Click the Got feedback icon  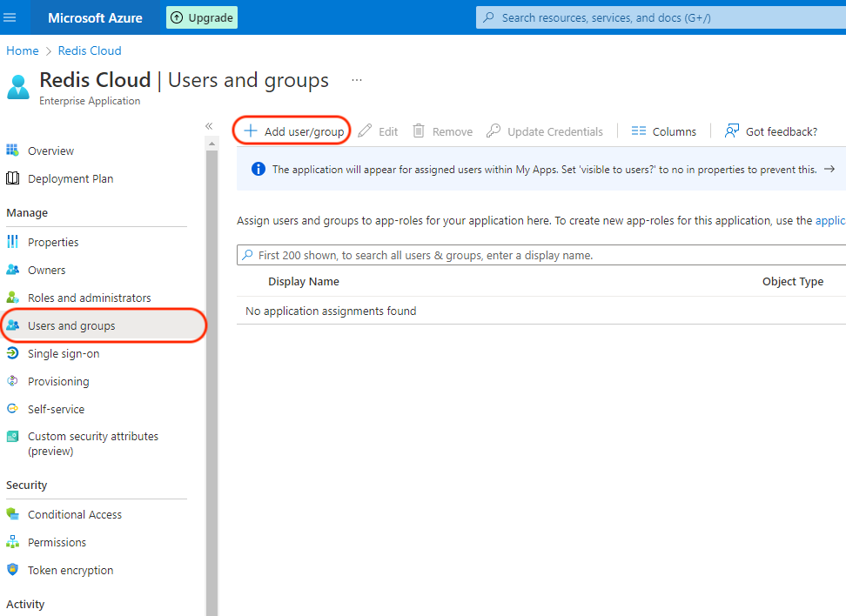click(x=732, y=131)
